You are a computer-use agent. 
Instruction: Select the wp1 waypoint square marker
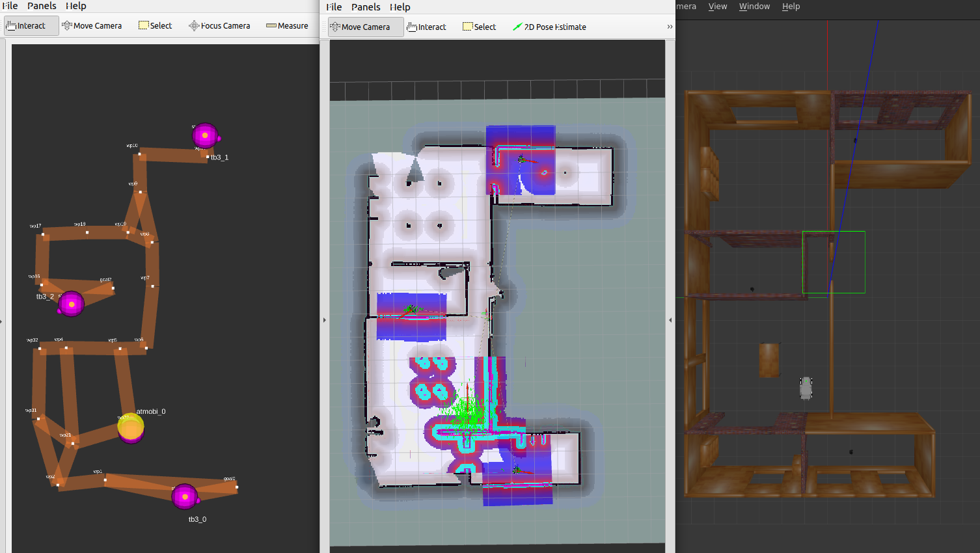pos(105,480)
